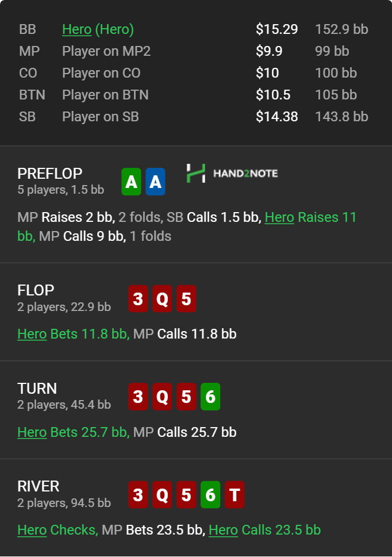Click the green 6 card in the turn row
392x557 pixels.
[x=210, y=397]
